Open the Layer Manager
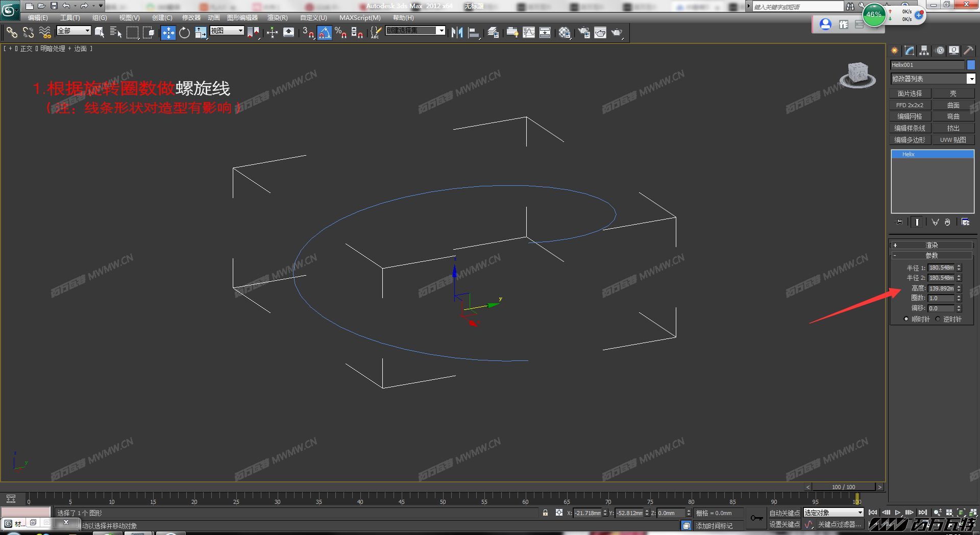This screenshot has height=535, width=980. point(493,33)
